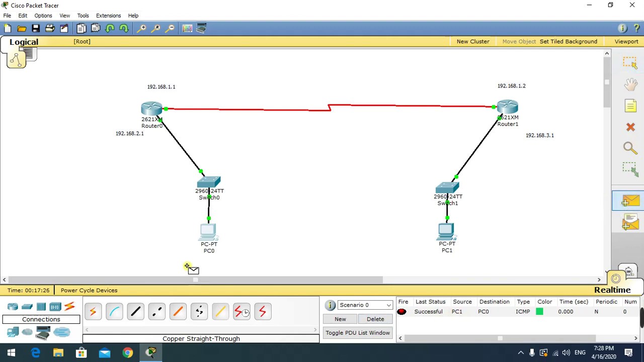The height and width of the screenshot is (362, 644).
Task: Zoom in with the magnifier plus icon
Action: [142, 29]
